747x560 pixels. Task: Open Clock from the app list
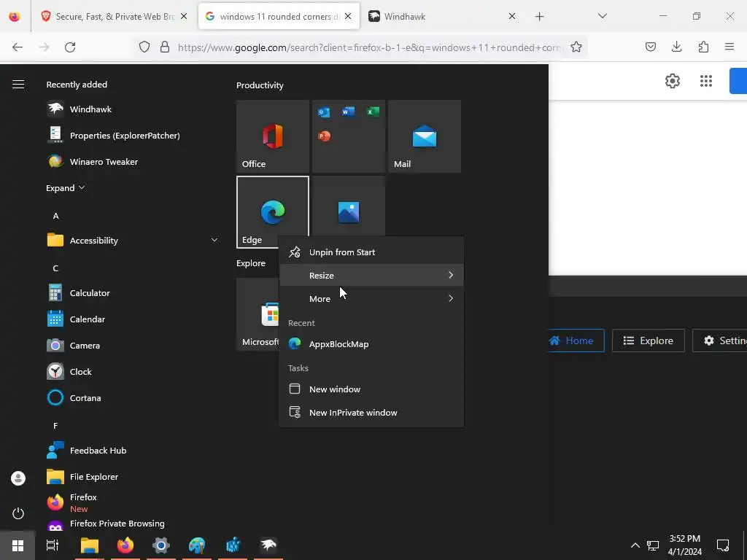80,371
